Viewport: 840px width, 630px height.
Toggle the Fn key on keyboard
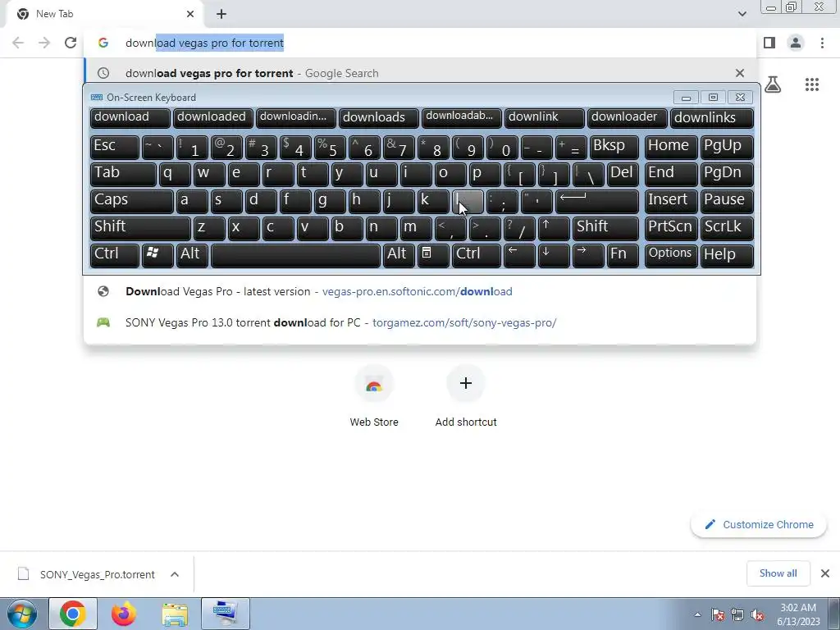pyautogui.click(x=623, y=256)
